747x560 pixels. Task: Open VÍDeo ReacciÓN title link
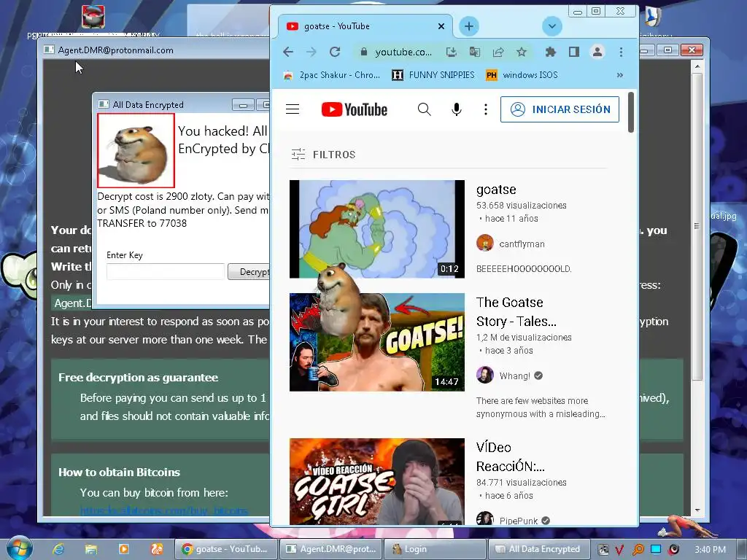pos(511,457)
